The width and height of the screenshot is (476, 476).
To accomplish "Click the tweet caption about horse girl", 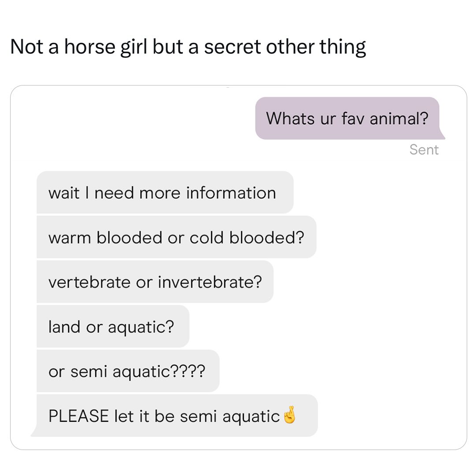I will click(188, 47).
